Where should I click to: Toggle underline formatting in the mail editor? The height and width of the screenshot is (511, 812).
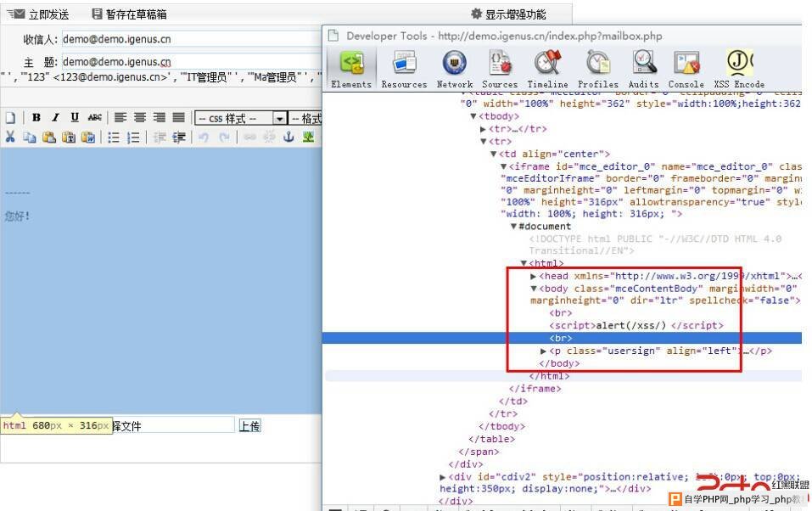(x=75, y=118)
